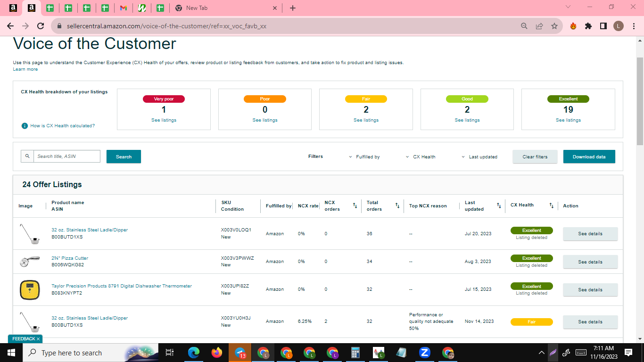Sort by Total orders column
The image size is (644, 362).
point(397,206)
